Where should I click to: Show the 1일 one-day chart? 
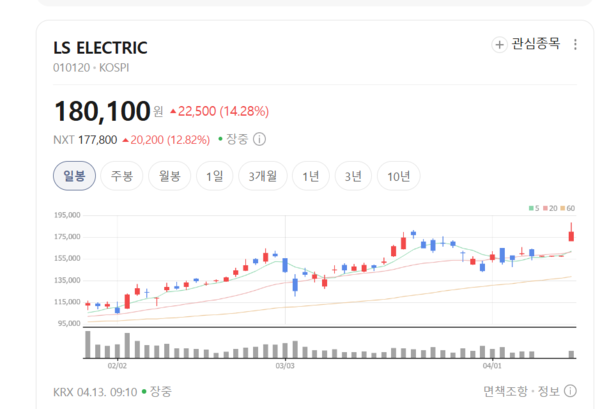pyautogui.click(x=215, y=176)
